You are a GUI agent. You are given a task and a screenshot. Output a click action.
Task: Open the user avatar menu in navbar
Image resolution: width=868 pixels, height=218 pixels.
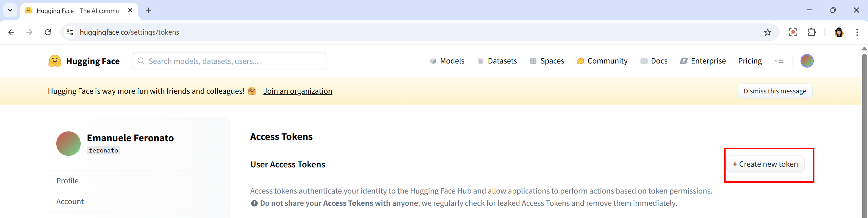coord(807,61)
